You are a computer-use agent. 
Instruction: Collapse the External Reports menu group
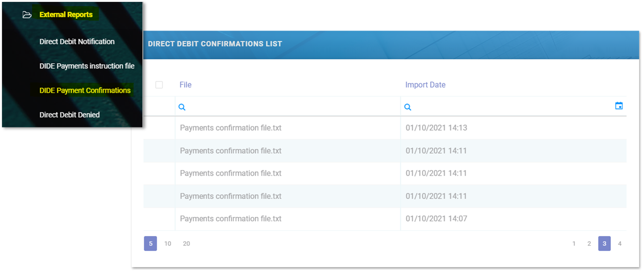tap(66, 15)
